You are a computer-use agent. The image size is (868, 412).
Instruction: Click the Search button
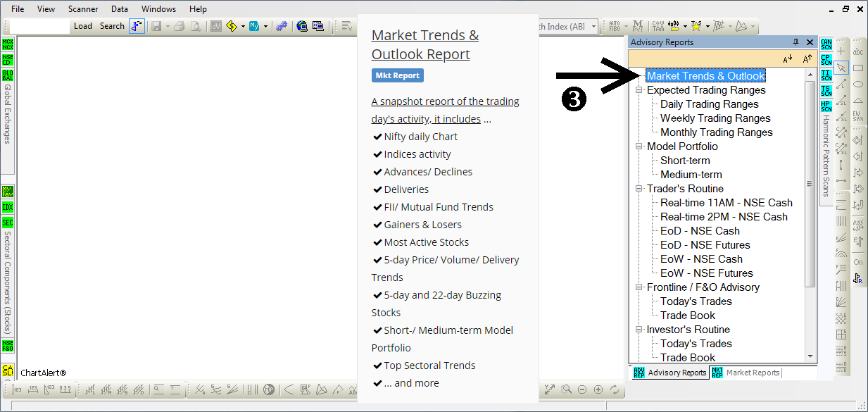coord(112,26)
